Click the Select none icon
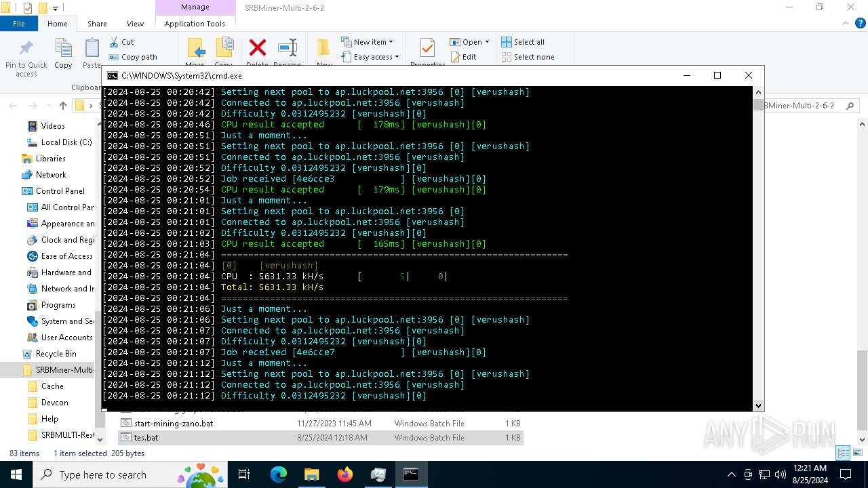Image resolution: width=868 pixels, height=488 pixels. coord(507,58)
